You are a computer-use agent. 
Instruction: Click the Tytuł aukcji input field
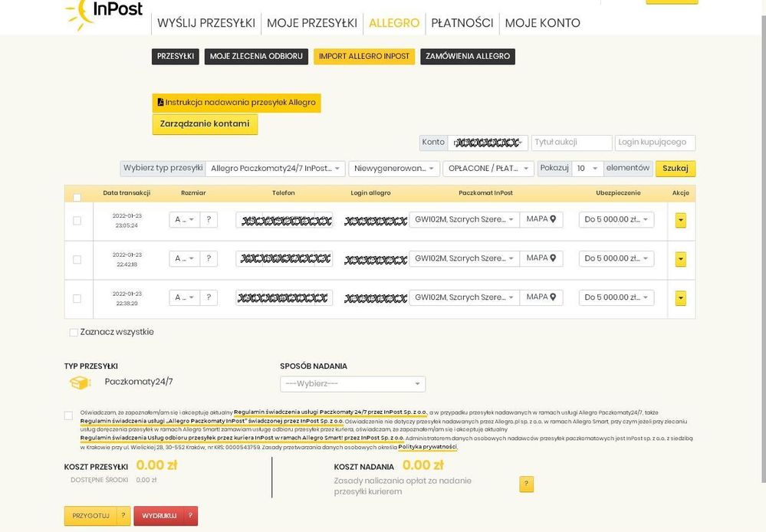point(571,143)
